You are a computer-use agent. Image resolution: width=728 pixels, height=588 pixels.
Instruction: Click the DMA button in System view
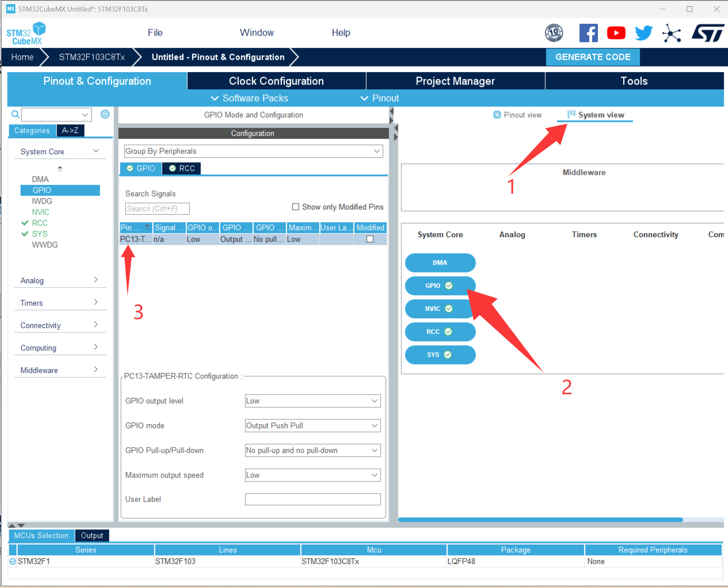(x=440, y=263)
